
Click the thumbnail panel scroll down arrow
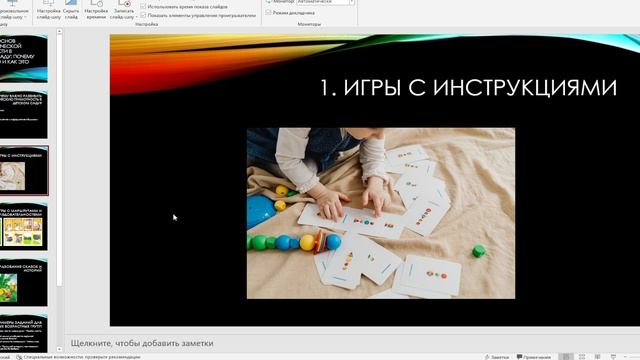59,349
